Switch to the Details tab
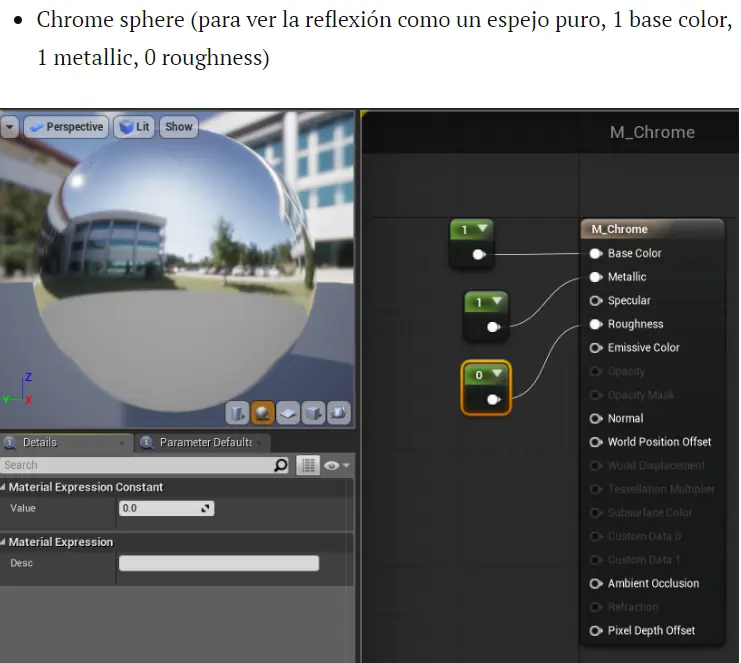 point(66,442)
